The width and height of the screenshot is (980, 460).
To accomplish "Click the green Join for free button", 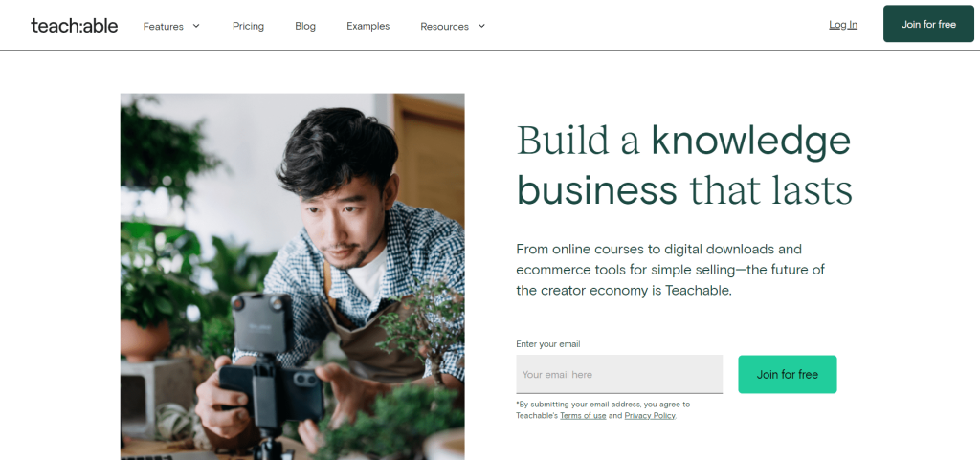I will tap(787, 375).
